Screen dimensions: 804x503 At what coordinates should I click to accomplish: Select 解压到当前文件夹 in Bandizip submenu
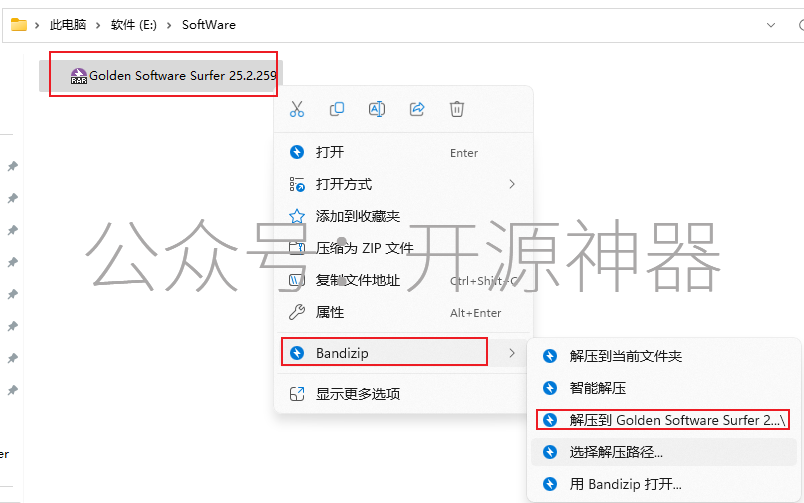[x=664, y=356]
